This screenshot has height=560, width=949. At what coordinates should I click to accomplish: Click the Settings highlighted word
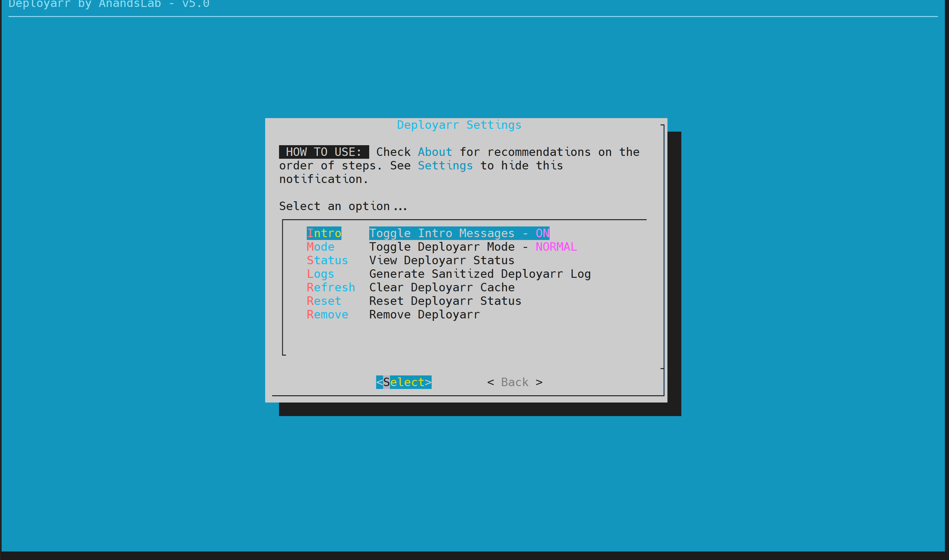(445, 166)
